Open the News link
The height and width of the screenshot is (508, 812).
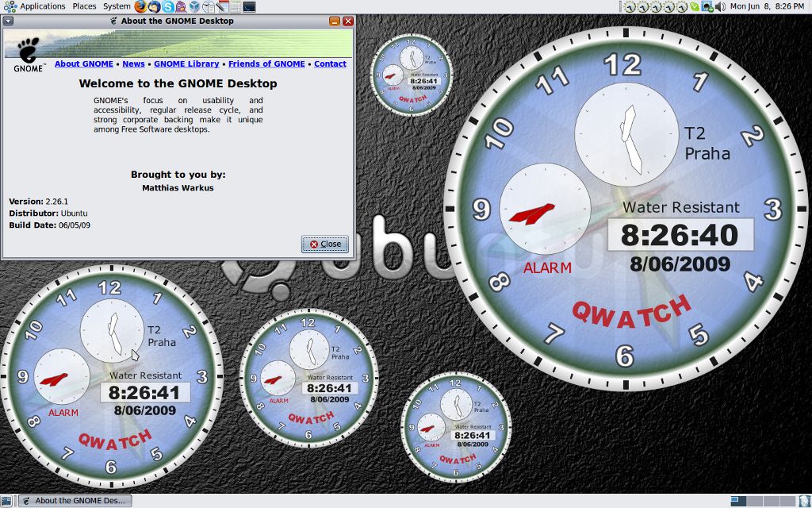pyautogui.click(x=133, y=63)
